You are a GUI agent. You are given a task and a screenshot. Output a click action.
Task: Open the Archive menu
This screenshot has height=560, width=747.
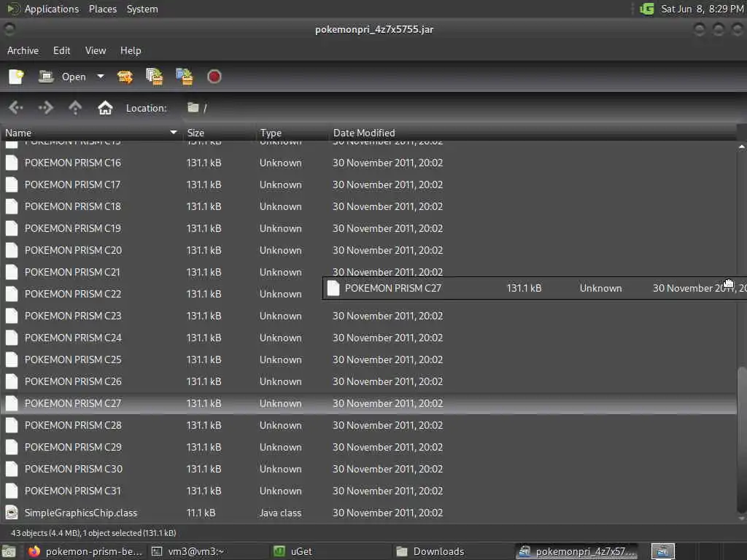[23, 50]
